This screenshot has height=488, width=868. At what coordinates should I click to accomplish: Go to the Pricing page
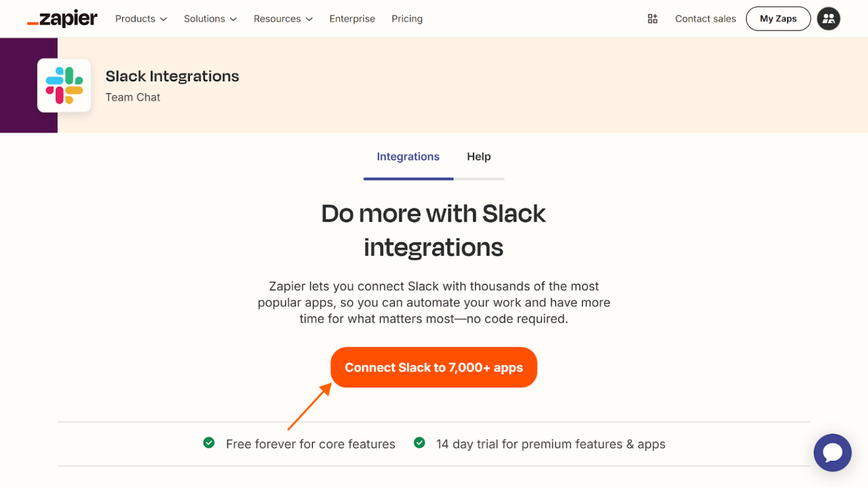pyautogui.click(x=406, y=19)
